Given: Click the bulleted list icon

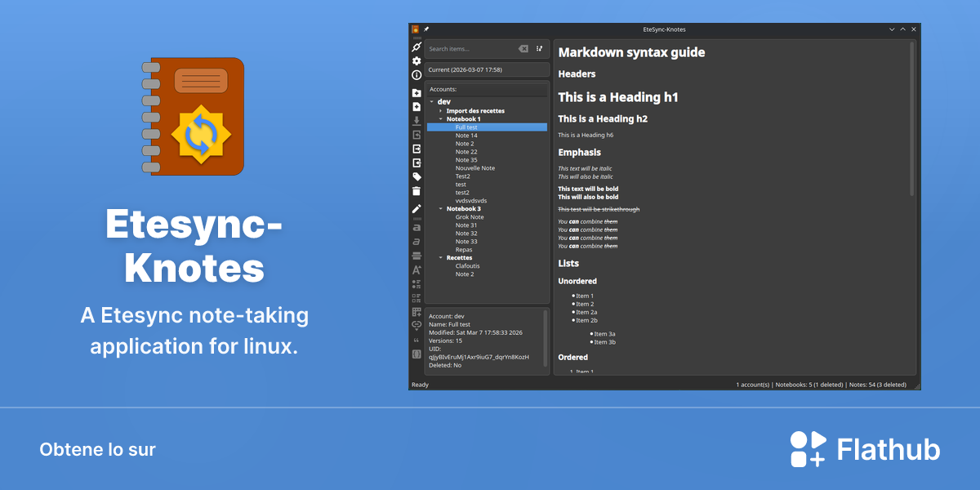Looking at the screenshot, I should (416, 284).
